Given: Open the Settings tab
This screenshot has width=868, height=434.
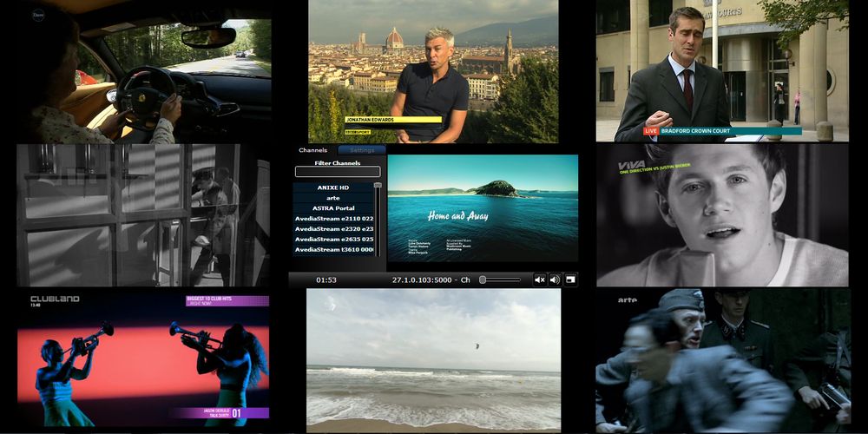Looking at the screenshot, I should pyautogui.click(x=362, y=150).
